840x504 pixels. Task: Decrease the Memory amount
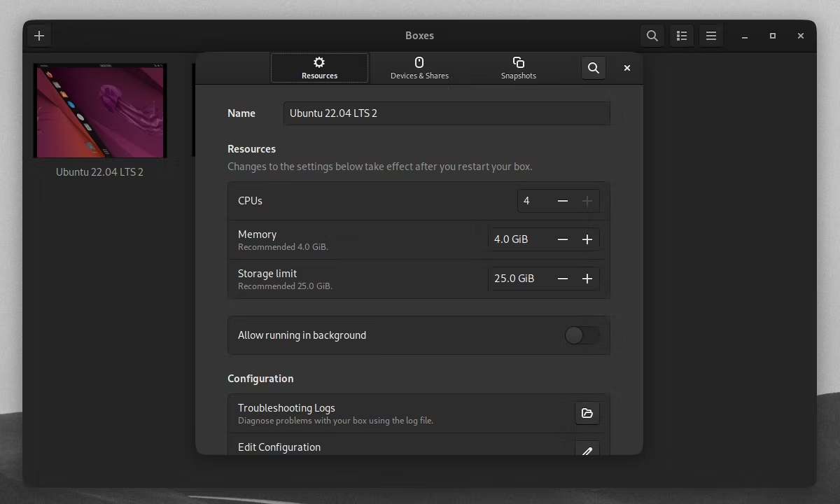point(563,239)
